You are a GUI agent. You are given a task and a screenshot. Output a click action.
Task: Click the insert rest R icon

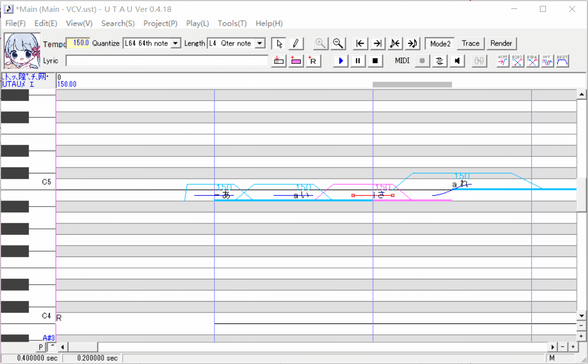(314, 61)
